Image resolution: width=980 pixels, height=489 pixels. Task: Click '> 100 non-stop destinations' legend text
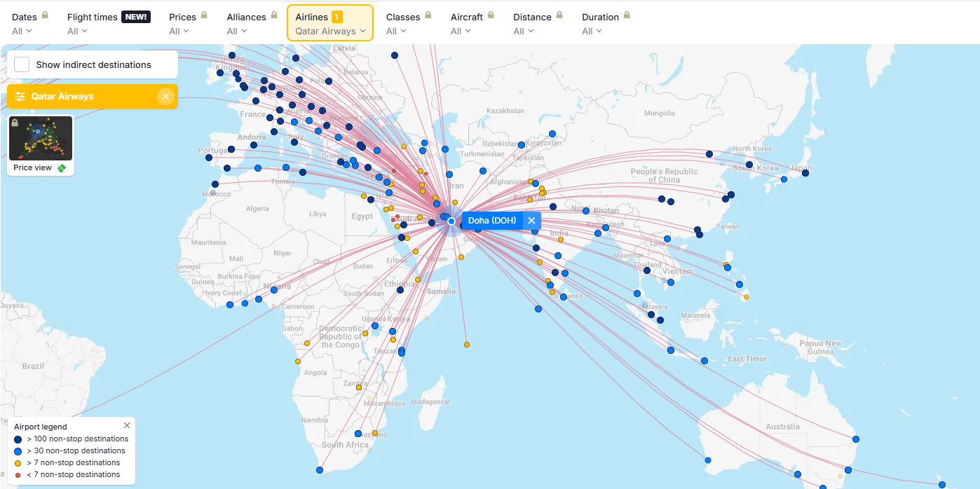(x=78, y=439)
